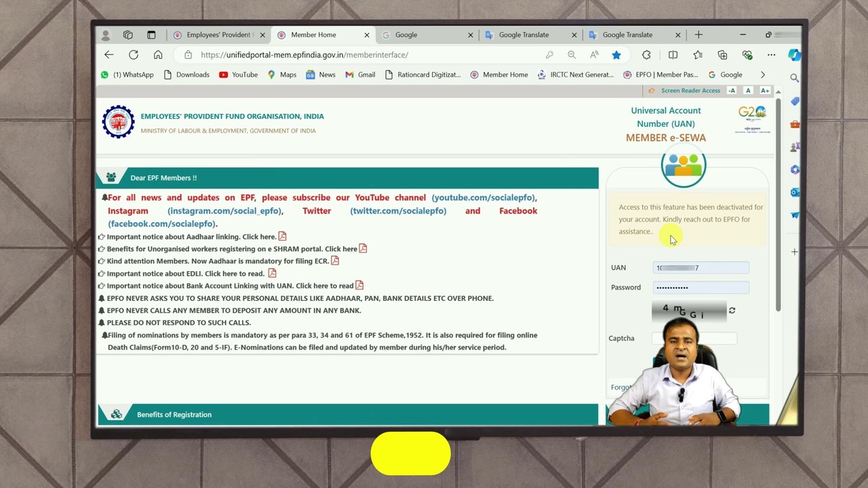868x488 pixels.
Task: Open the WhatsApp bookmark
Action: click(127, 75)
